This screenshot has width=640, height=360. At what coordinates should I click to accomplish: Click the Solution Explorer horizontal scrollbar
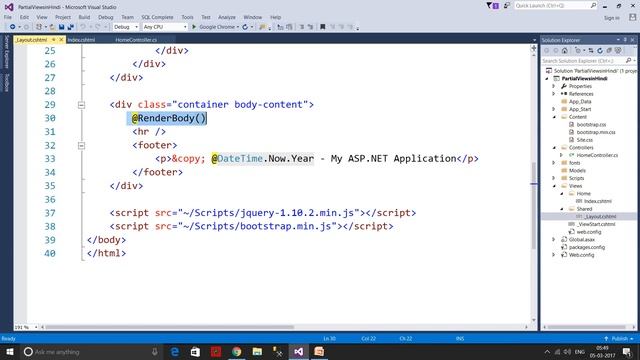click(586, 327)
